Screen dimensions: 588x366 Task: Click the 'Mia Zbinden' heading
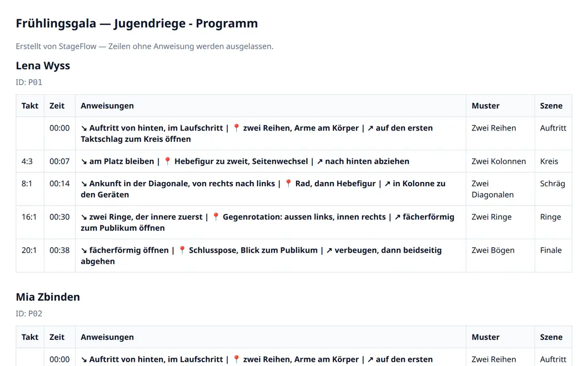pos(48,297)
